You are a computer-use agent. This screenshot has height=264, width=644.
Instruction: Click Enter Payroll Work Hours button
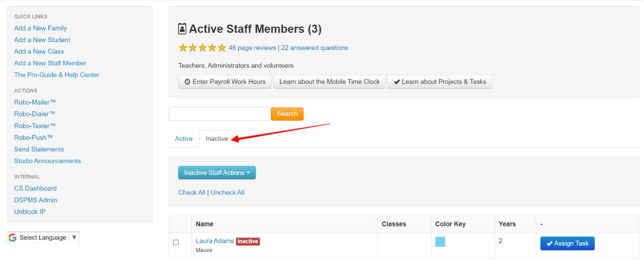225,82
